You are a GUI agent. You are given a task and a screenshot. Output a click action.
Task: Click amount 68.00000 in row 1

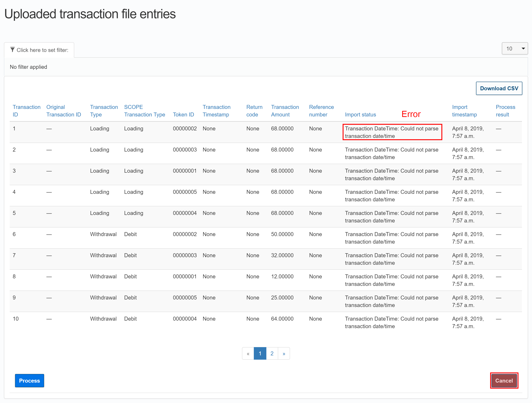point(282,129)
